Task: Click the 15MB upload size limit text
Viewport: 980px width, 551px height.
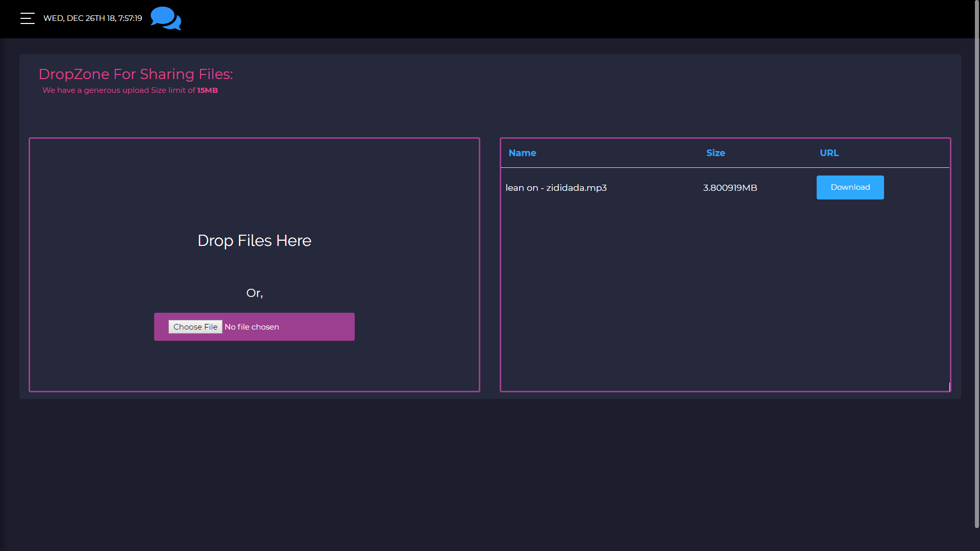Action: pos(207,90)
